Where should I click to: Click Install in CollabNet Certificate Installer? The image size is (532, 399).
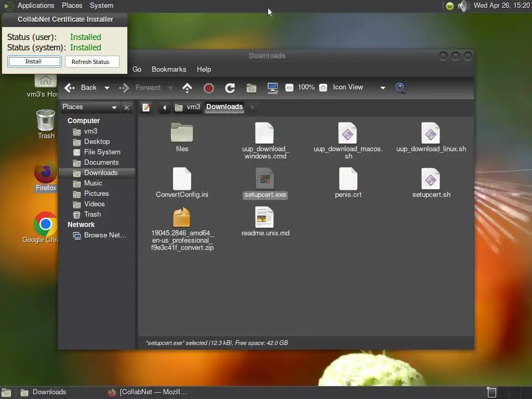(34, 61)
